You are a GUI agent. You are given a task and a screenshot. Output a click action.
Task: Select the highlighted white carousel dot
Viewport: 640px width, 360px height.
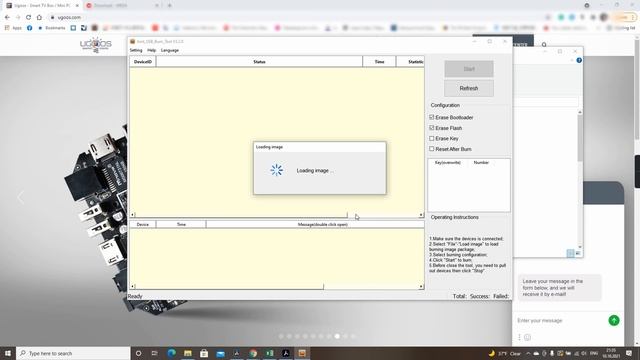point(337,336)
